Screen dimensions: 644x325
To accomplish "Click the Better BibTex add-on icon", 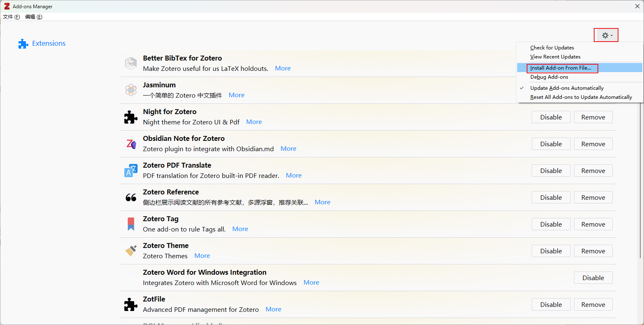I will [x=131, y=63].
